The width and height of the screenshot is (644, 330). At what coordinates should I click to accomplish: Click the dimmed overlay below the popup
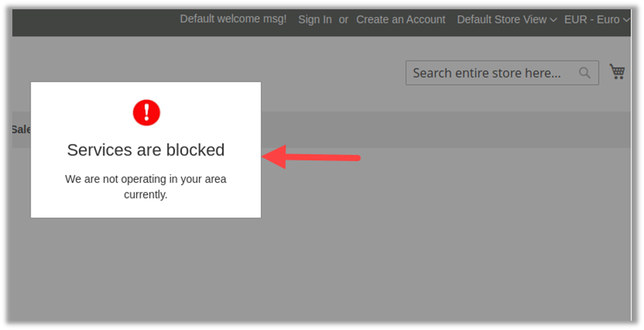coord(309,266)
